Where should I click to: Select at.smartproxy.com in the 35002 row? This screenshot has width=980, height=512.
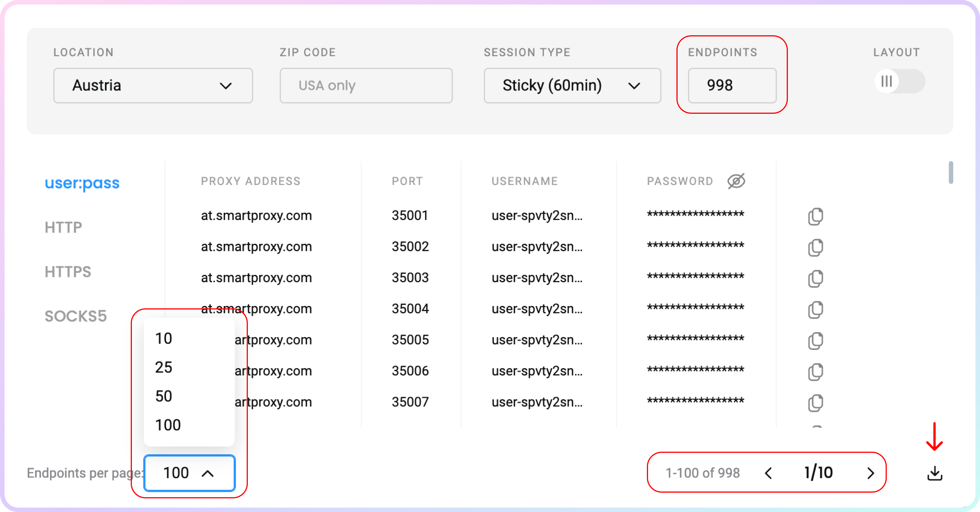coord(256,247)
